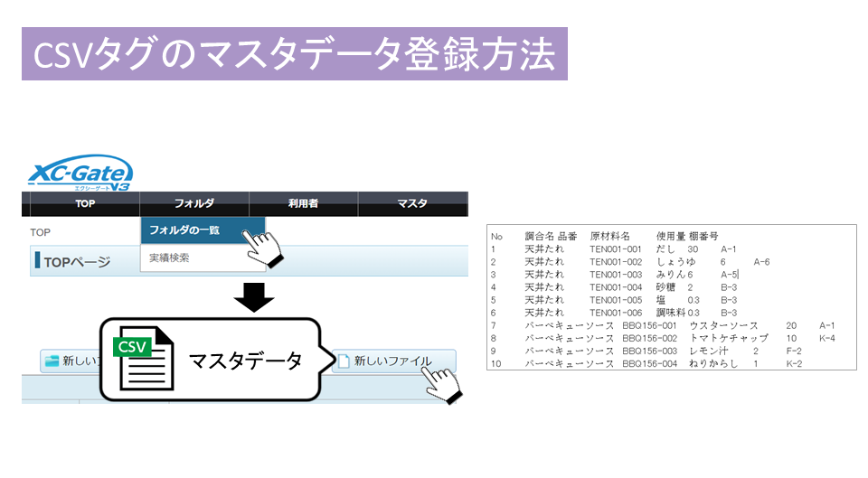Image resolution: width=868 pixels, height=478 pixels.
Task: Click the hand pointer on フォルダの一覧
Action: (x=264, y=248)
